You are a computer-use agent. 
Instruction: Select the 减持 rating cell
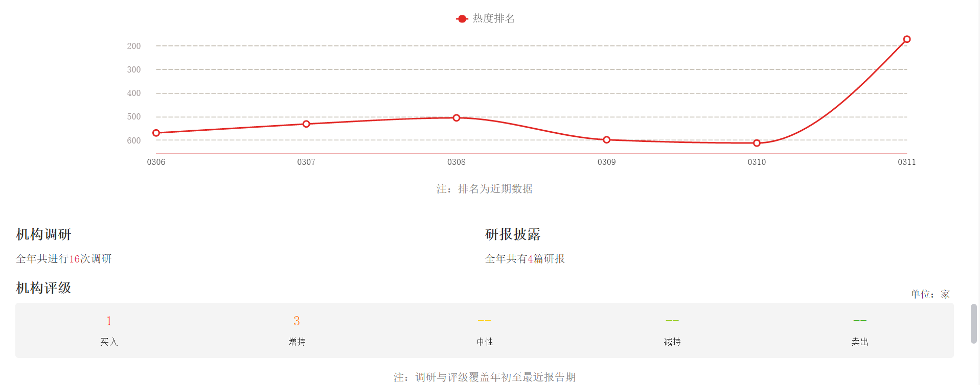672,330
